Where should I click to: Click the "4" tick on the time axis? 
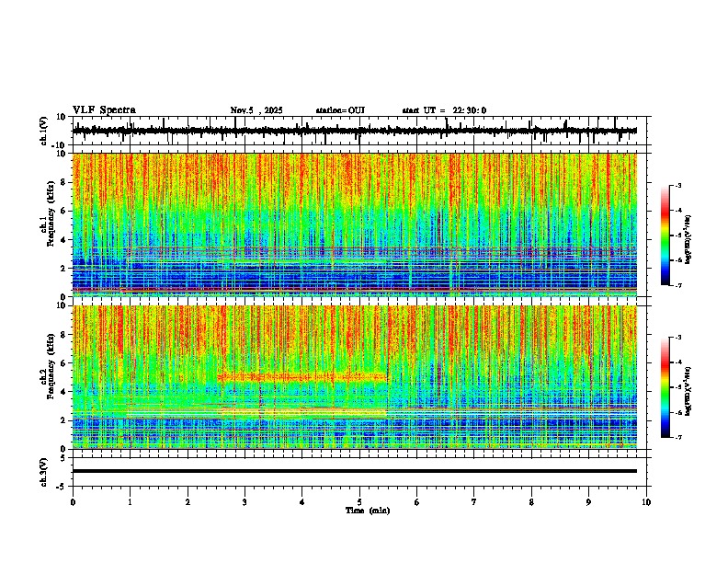[x=302, y=502]
